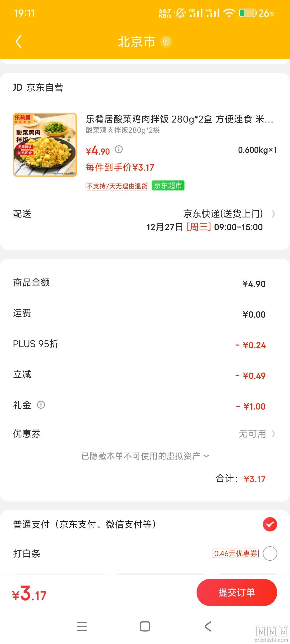This screenshot has width=290, height=644.
Task: Open 京东自营 store header
Action: pyautogui.click(x=38, y=87)
